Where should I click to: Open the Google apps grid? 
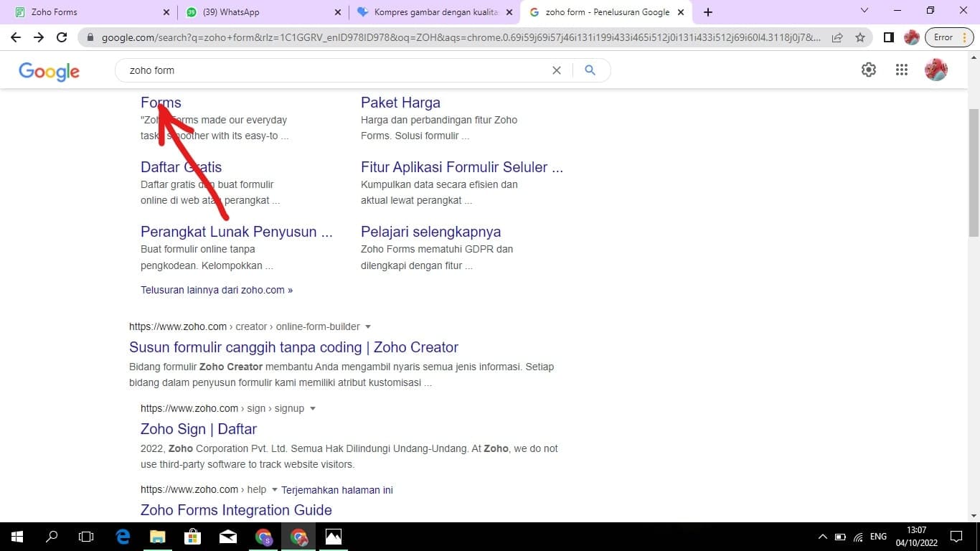point(902,70)
